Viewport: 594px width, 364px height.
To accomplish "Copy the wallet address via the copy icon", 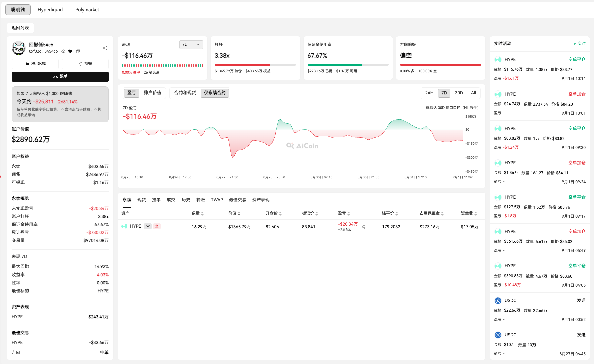I will 78,51.
